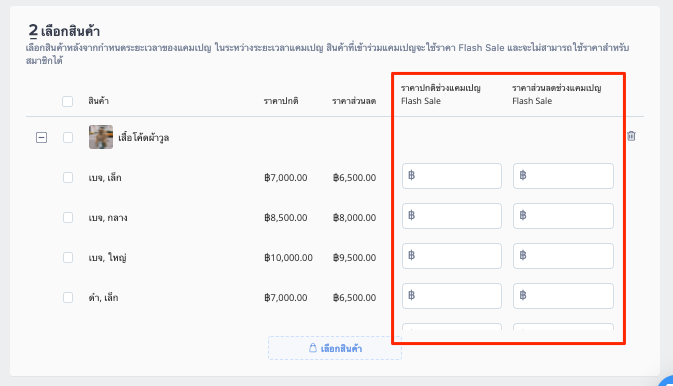Click the เบจ, เล็ก variant label

coord(105,178)
